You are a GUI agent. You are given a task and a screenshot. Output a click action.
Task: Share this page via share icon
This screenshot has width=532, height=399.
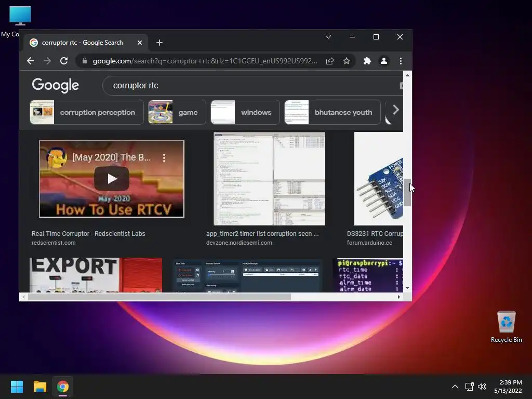click(330, 61)
